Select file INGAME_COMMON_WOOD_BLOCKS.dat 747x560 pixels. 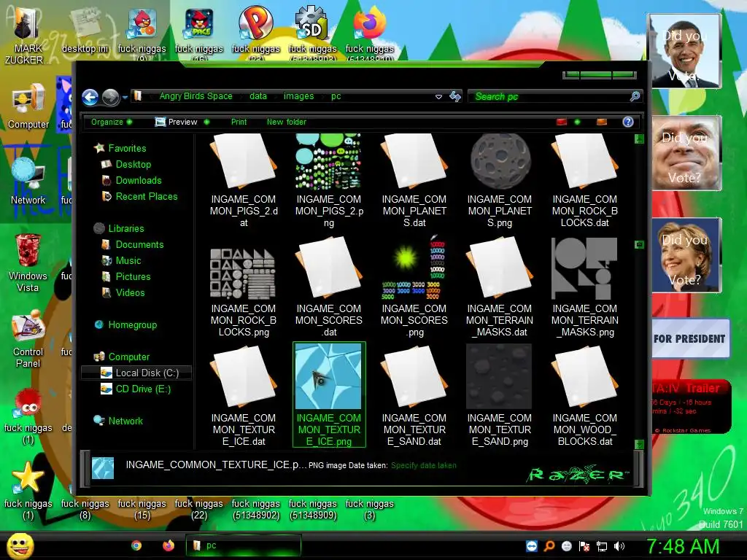pos(584,395)
